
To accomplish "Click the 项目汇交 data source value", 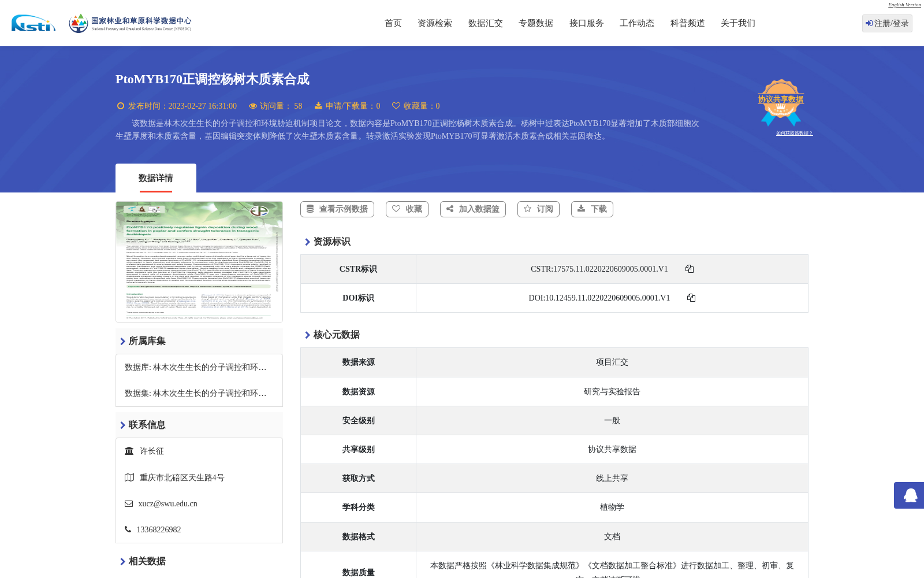I will click(x=612, y=362).
